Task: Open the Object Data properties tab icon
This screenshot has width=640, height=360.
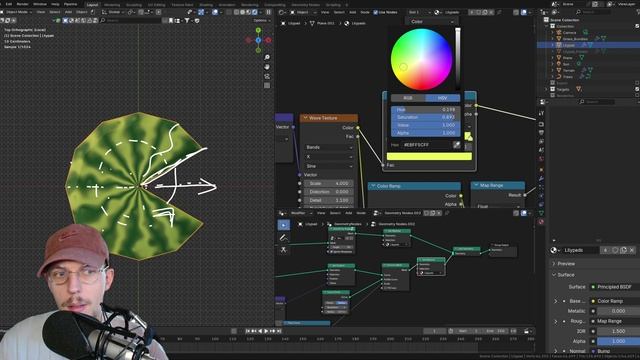Action: pyautogui.click(x=541, y=213)
